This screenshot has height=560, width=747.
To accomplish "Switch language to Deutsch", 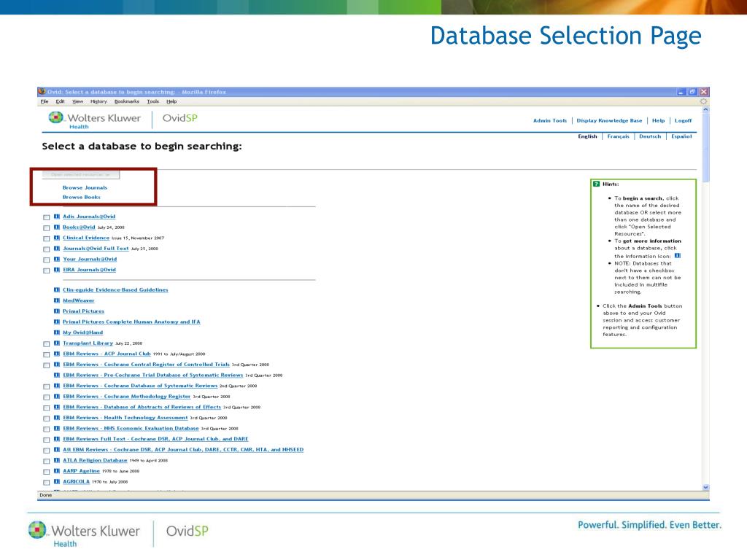I will (x=650, y=136).
